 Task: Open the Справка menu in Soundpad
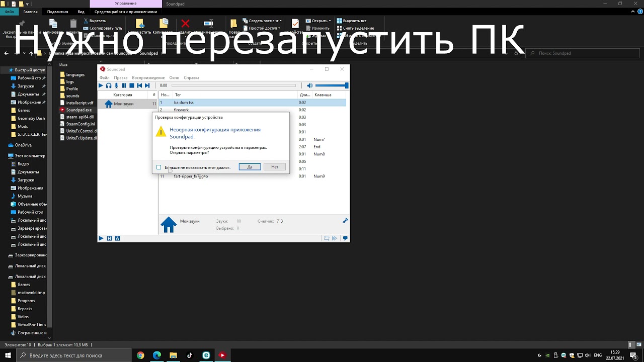192,78
